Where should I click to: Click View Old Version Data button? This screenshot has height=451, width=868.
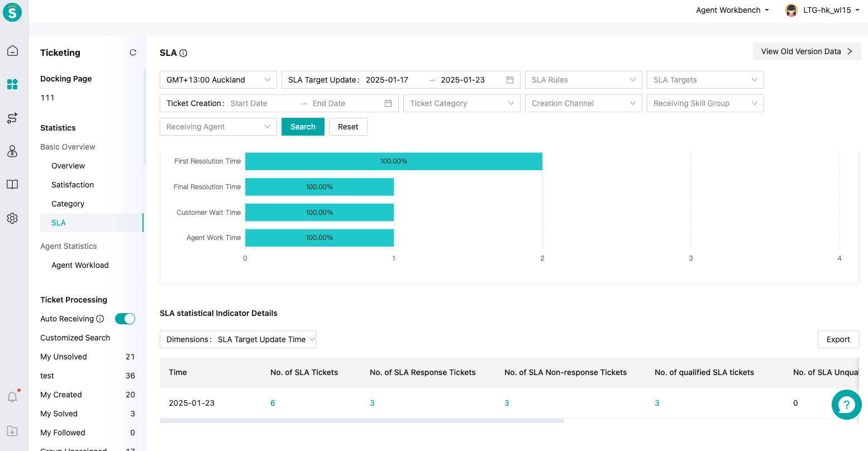click(x=807, y=51)
